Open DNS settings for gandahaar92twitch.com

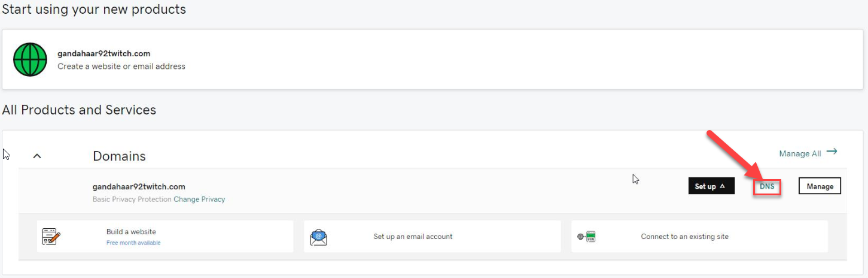coord(767,186)
